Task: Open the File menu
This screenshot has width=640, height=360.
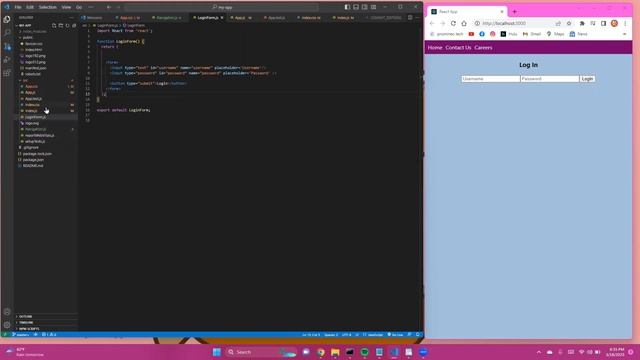Action: pos(18,7)
